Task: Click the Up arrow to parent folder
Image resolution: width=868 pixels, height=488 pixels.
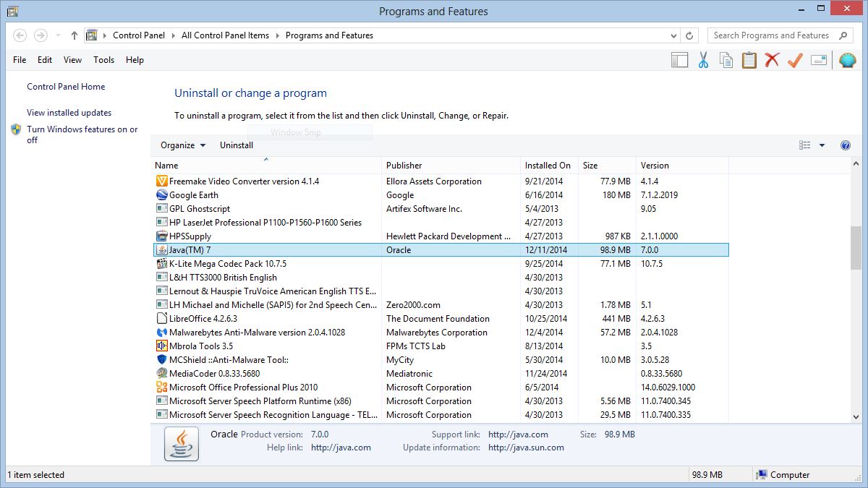Action: (x=75, y=35)
